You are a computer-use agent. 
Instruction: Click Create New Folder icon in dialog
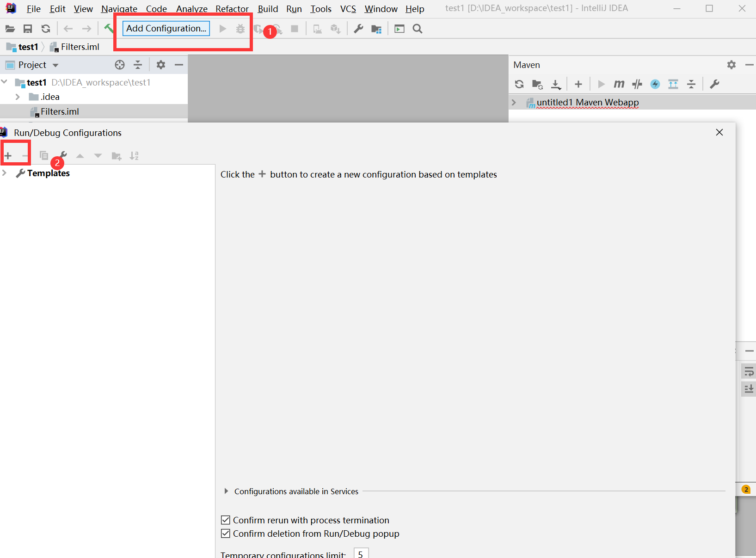pyautogui.click(x=117, y=156)
